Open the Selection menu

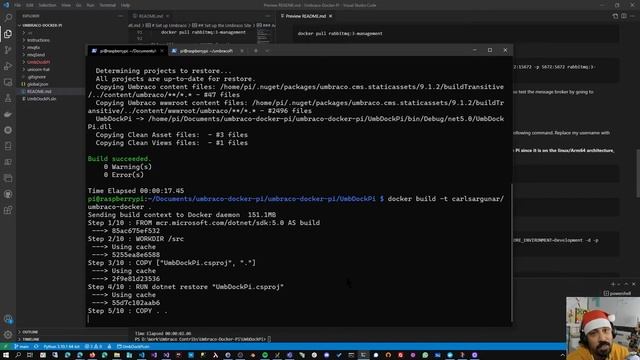(47, 5)
